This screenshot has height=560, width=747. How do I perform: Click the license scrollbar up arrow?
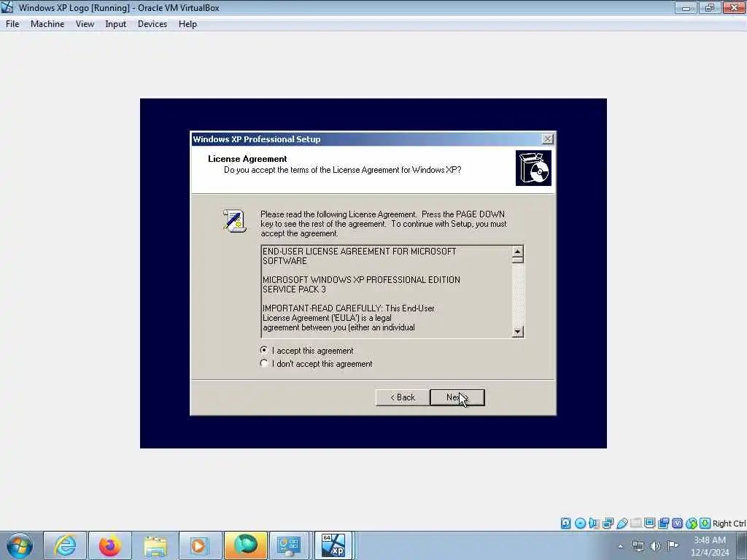point(517,251)
